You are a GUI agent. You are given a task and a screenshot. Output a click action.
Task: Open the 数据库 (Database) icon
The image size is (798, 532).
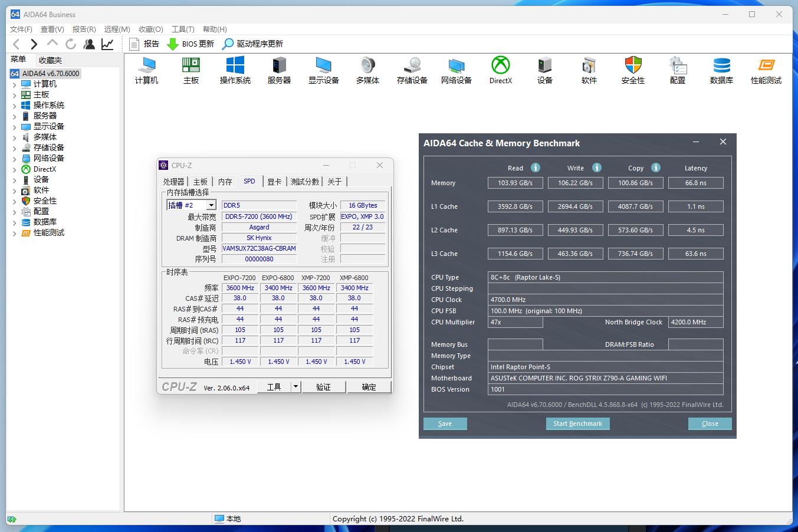721,70
